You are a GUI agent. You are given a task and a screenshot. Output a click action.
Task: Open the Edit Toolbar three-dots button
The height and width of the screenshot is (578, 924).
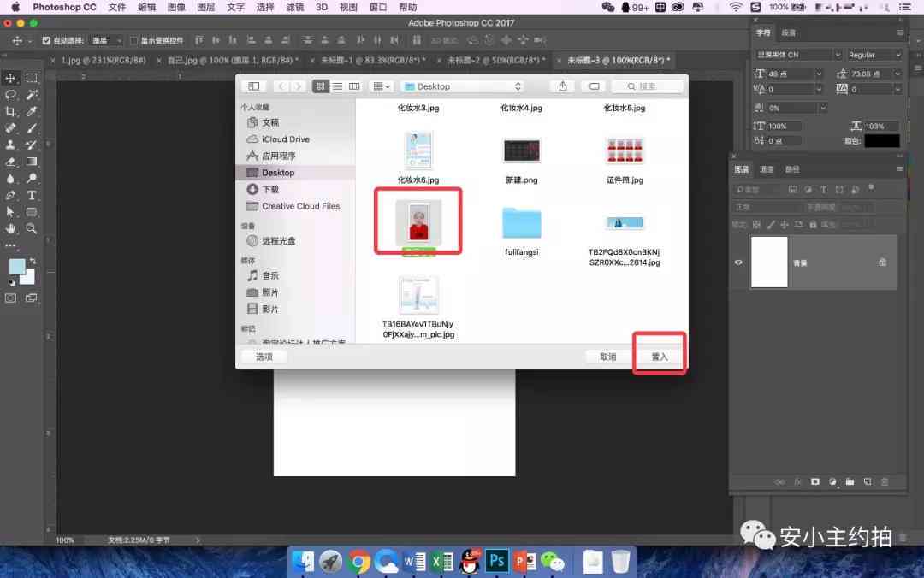[10, 245]
